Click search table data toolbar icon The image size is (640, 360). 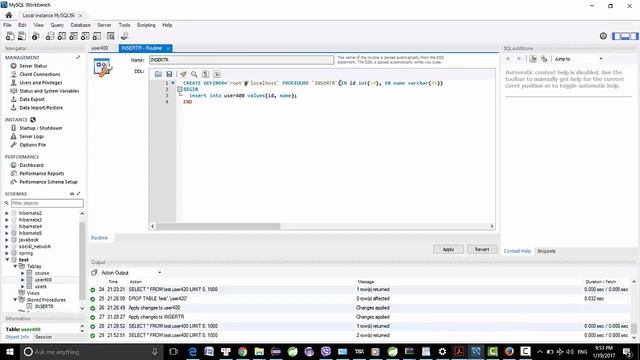coord(111,36)
